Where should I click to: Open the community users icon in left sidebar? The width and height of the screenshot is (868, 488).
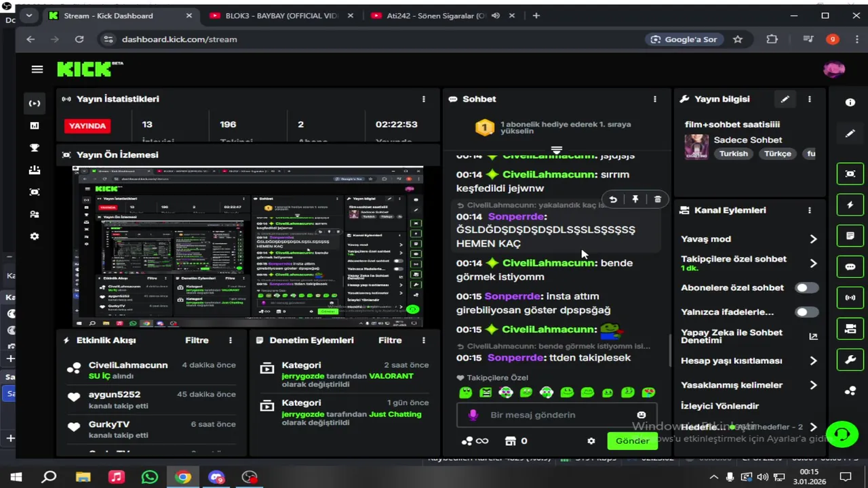[35, 214]
